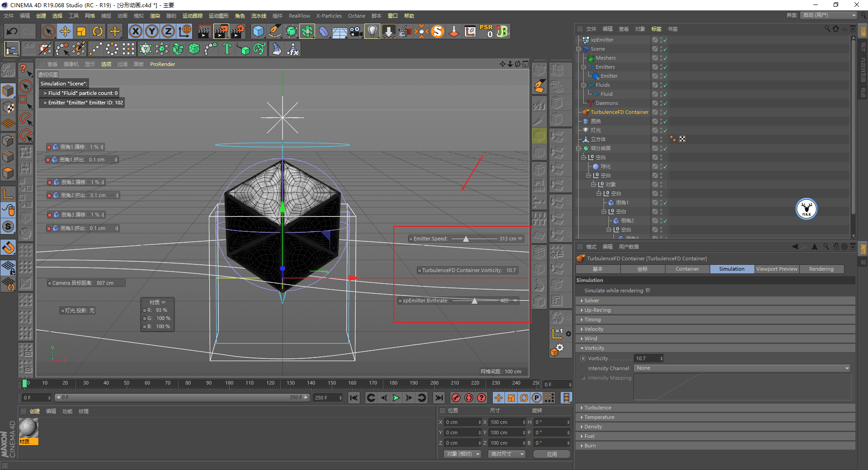
Task: Expand the Up-Res'ing section
Action: coord(716,310)
